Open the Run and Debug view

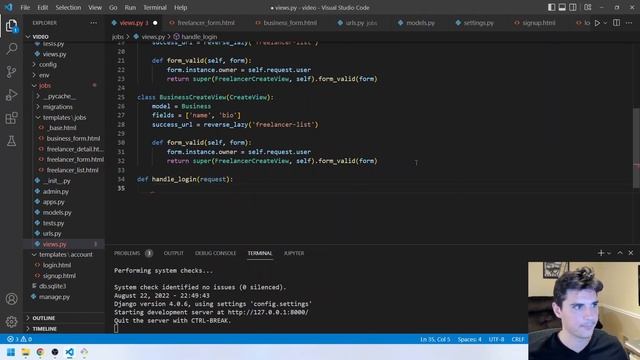(11, 95)
